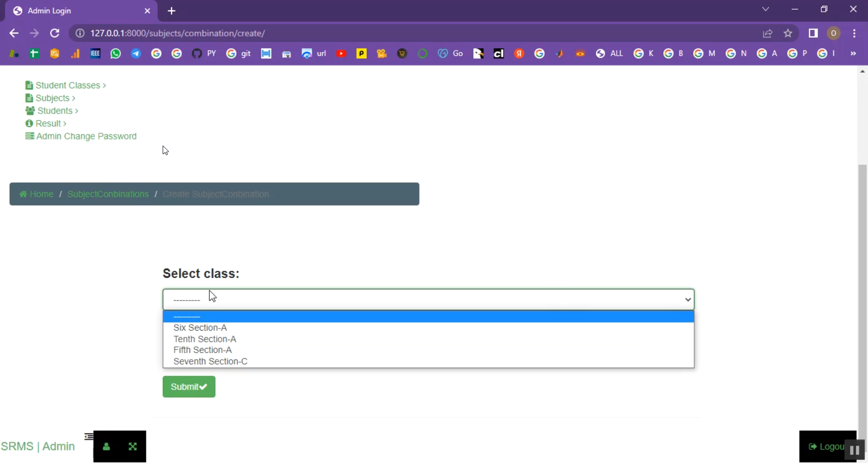The width and height of the screenshot is (868, 463).
Task: Expand the Result sidebar menu
Action: 46,123
